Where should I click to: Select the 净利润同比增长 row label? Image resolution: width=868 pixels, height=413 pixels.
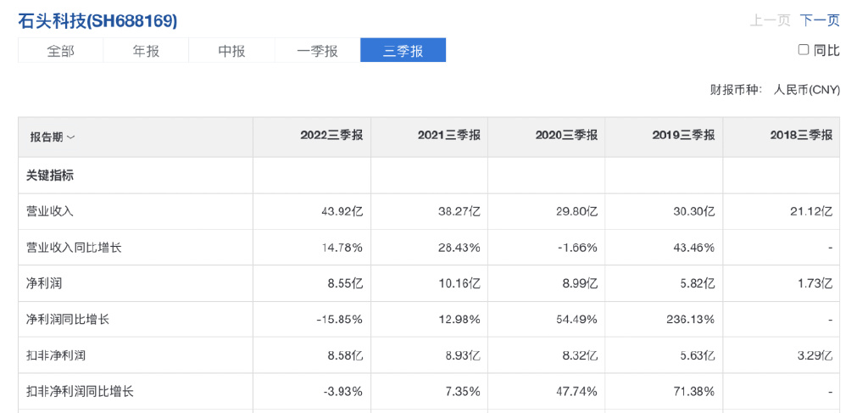coord(68,320)
